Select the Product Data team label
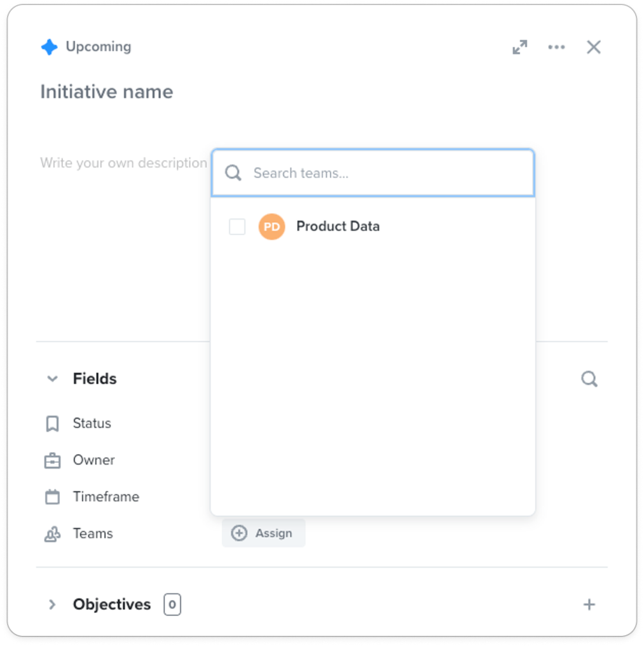The height and width of the screenshot is (646, 644). [x=338, y=226]
